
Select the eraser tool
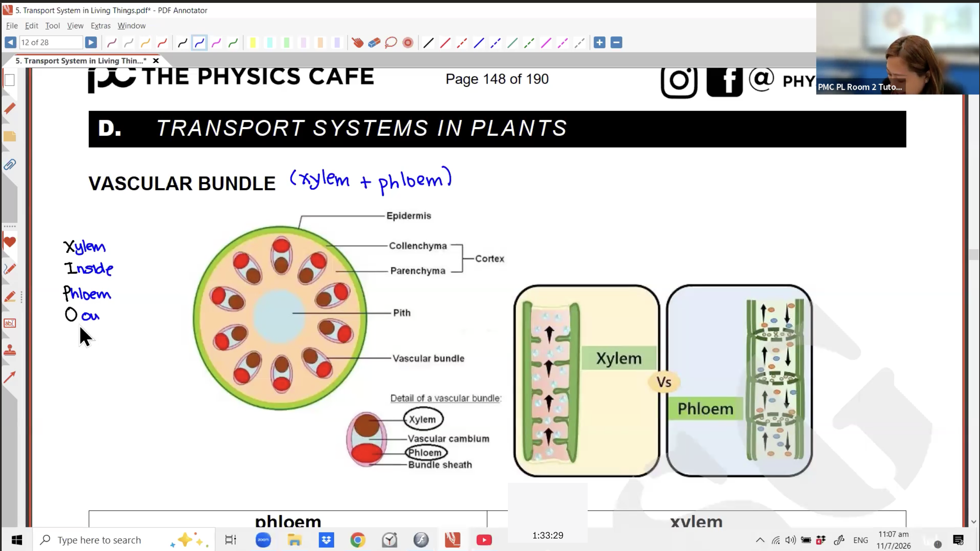(374, 42)
